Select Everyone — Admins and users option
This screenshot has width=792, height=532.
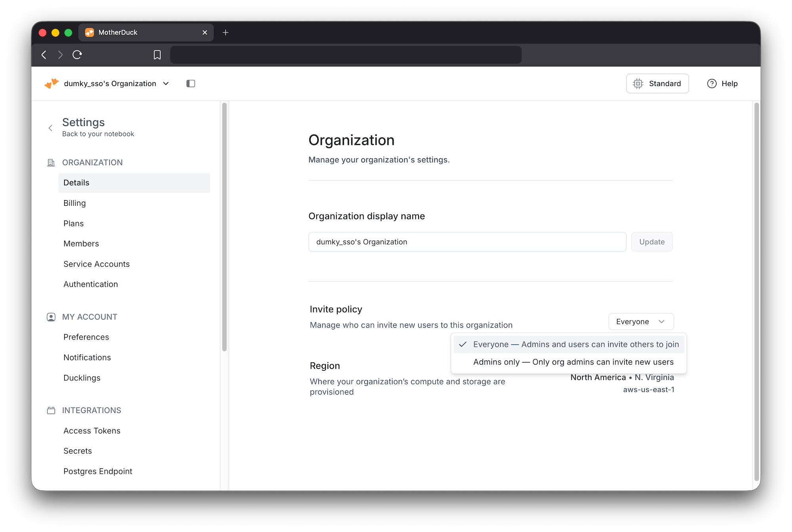tap(569, 344)
